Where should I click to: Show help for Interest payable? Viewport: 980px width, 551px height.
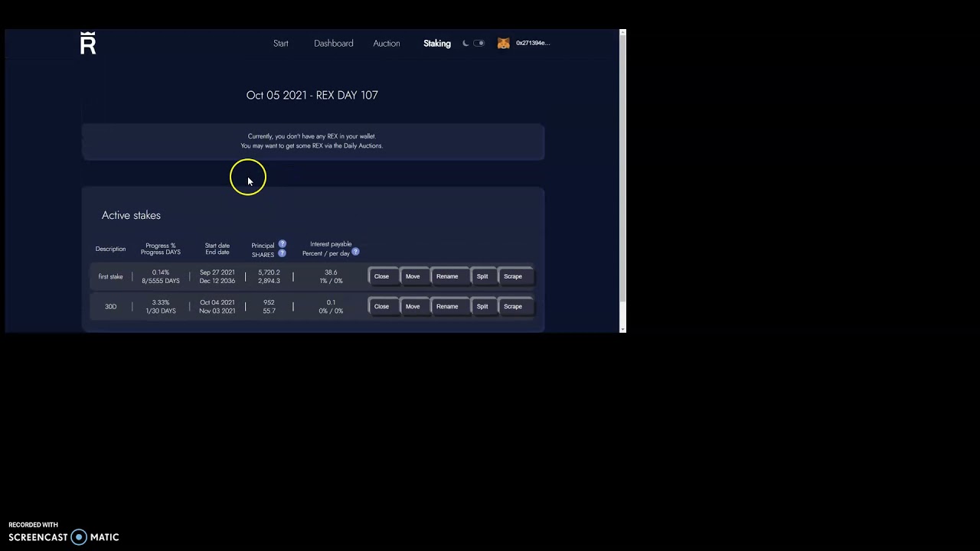click(355, 251)
